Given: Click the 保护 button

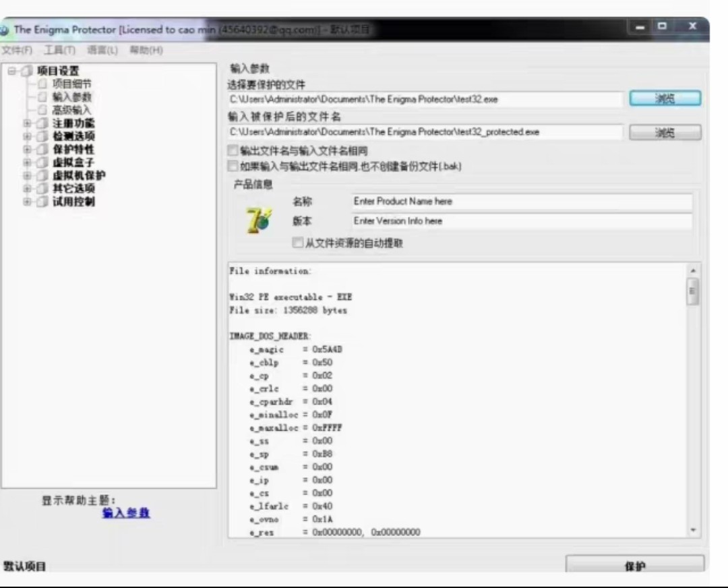Looking at the screenshot, I should click(635, 565).
